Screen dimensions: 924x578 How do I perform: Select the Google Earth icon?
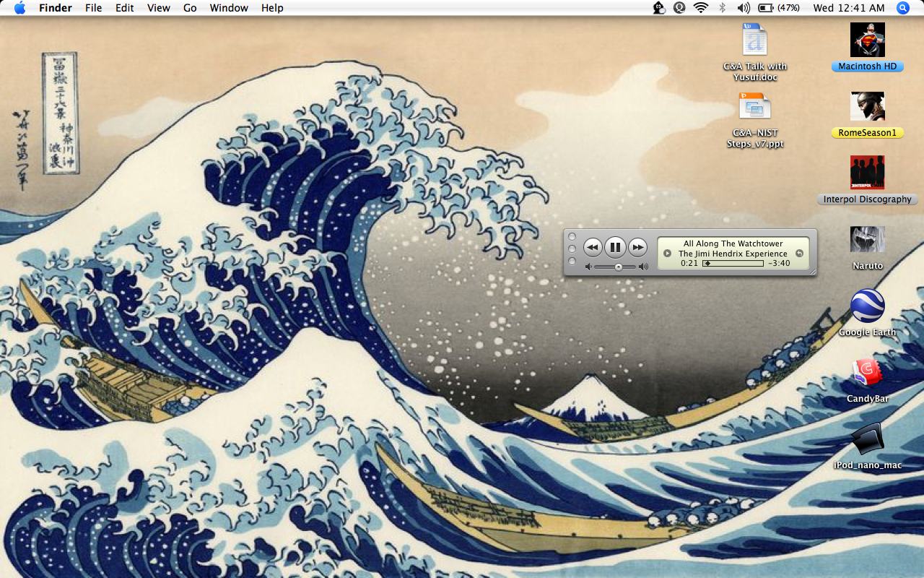(868, 306)
